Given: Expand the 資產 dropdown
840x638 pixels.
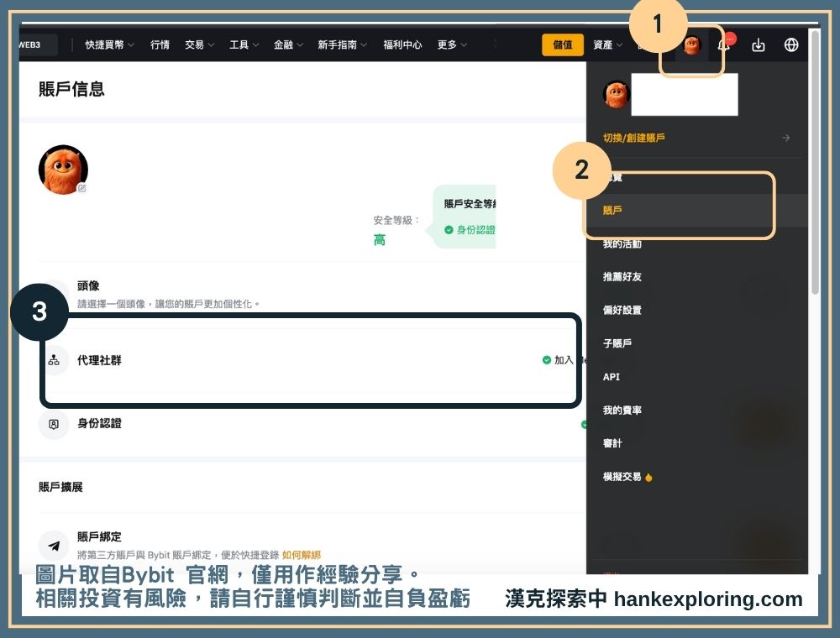Looking at the screenshot, I should [x=607, y=45].
